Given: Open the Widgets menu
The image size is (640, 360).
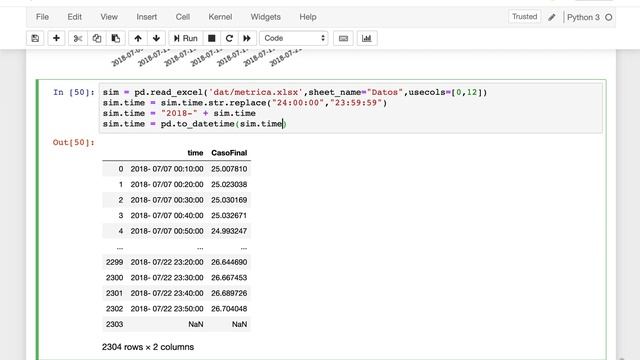Looking at the screenshot, I should [265, 17].
